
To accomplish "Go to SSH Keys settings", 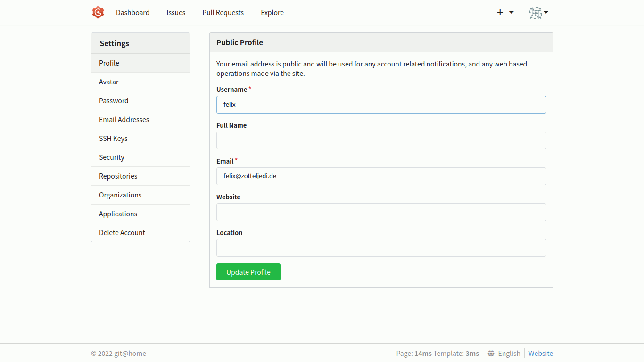I will 113,139.
